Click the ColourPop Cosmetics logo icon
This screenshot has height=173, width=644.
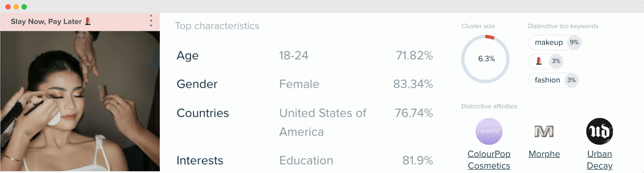point(489,131)
